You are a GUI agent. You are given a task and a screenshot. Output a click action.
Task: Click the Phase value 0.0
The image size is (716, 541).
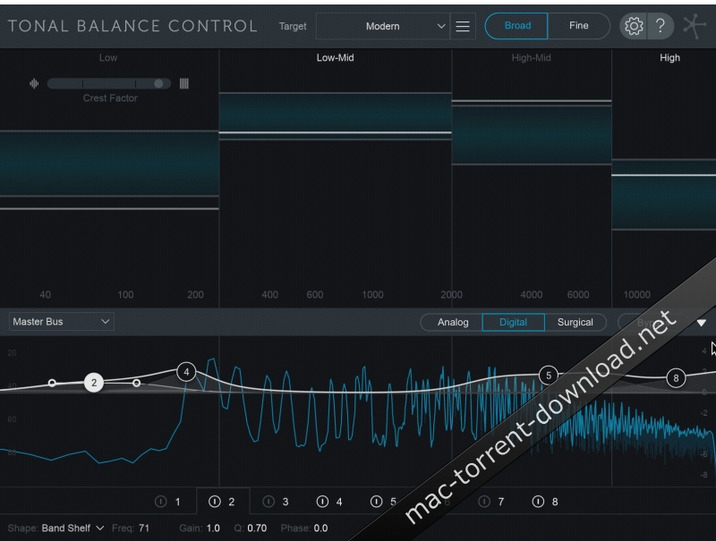point(321,528)
